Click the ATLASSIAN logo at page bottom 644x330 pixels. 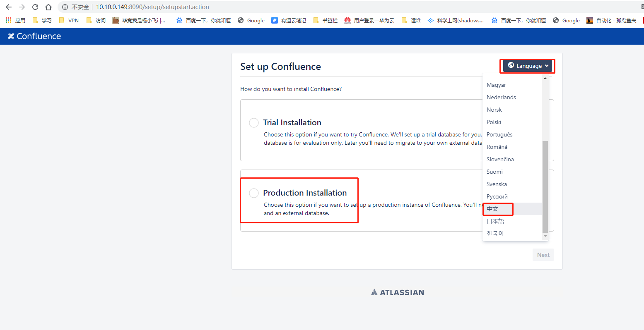point(397,292)
